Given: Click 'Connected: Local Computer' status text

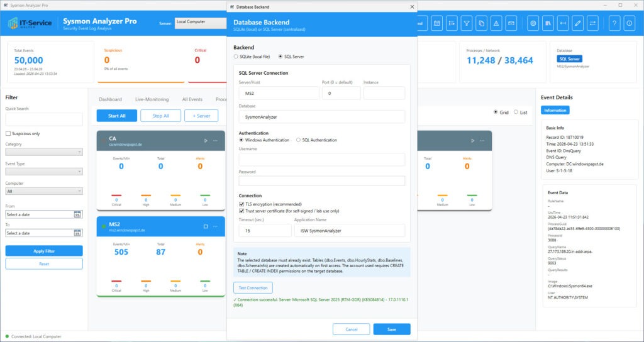Looking at the screenshot, I should point(36,336).
